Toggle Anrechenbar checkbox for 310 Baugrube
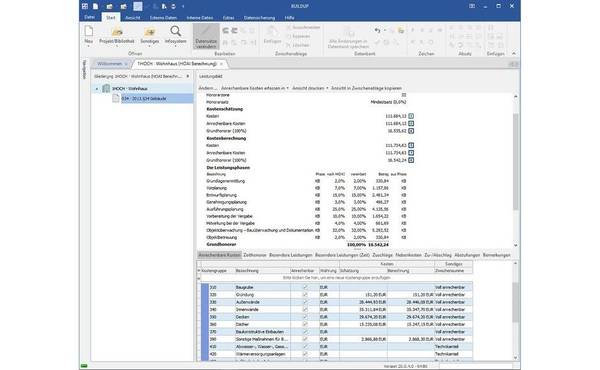 305,287
